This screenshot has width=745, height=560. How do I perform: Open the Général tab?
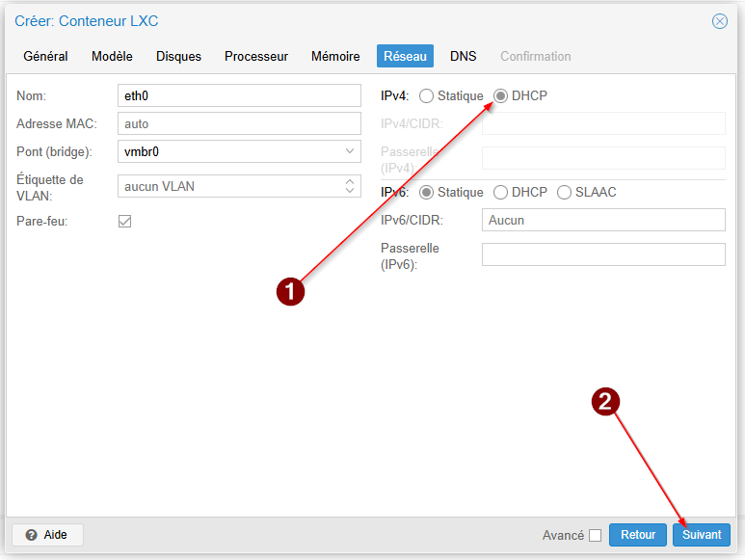click(x=45, y=56)
